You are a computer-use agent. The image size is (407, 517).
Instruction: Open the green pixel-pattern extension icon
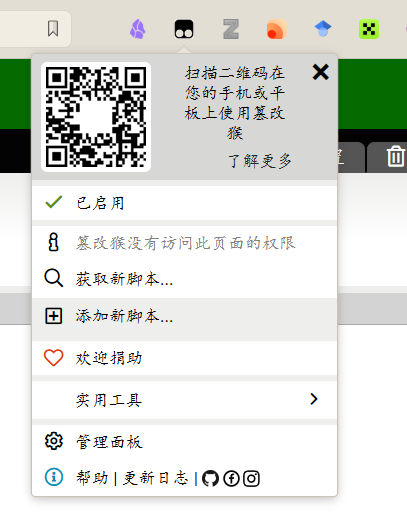369,29
